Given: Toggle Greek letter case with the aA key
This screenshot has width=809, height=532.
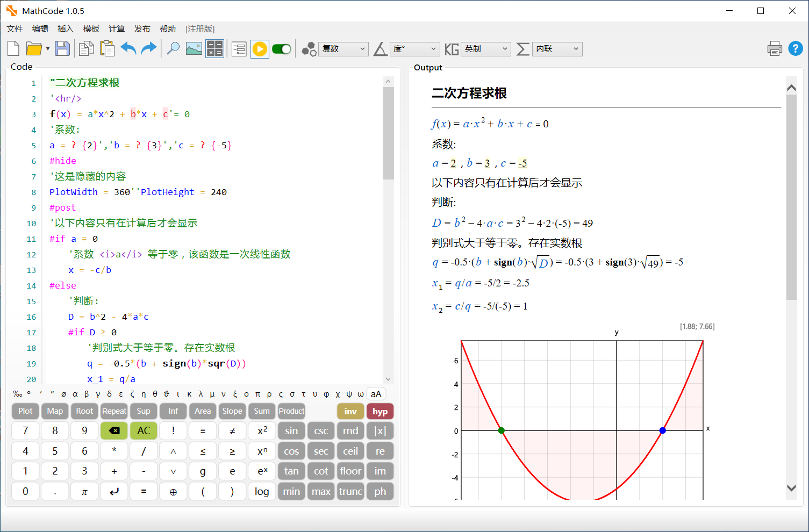Looking at the screenshot, I should tap(376, 394).
